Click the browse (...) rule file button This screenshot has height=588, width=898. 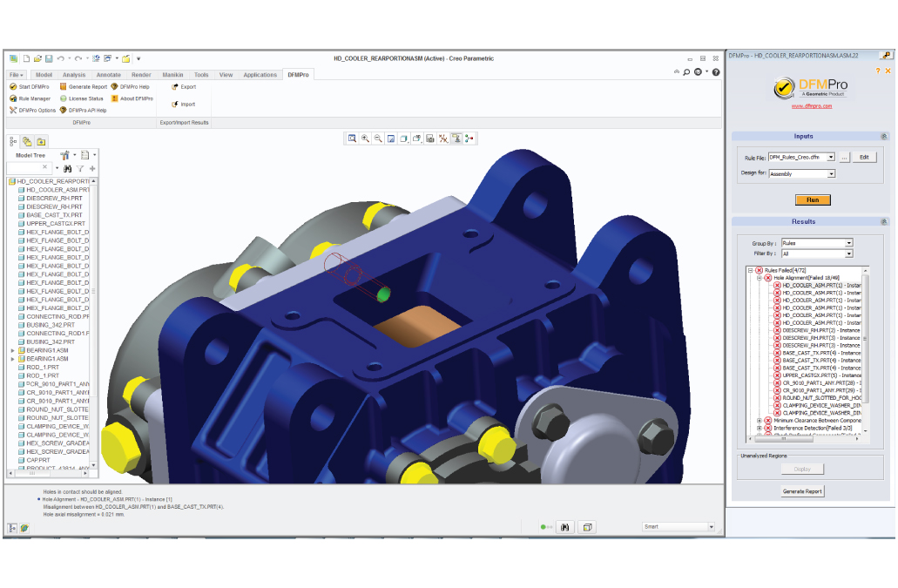tap(844, 158)
